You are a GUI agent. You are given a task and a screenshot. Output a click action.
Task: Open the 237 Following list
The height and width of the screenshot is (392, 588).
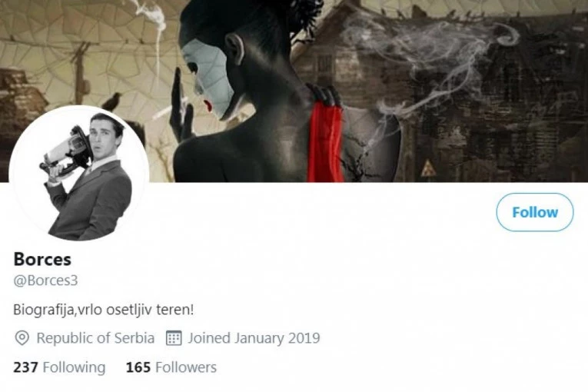point(59,367)
